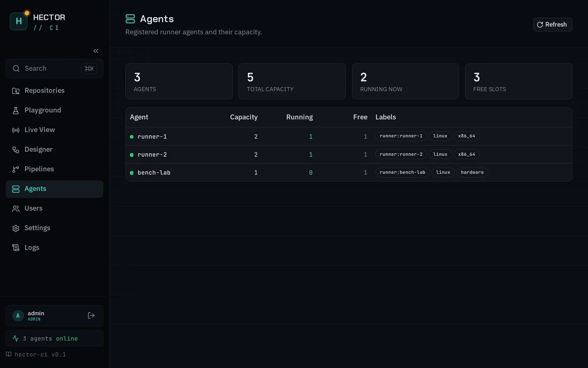Click the runner:runner-1 label chip

pyautogui.click(x=401, y=136)
